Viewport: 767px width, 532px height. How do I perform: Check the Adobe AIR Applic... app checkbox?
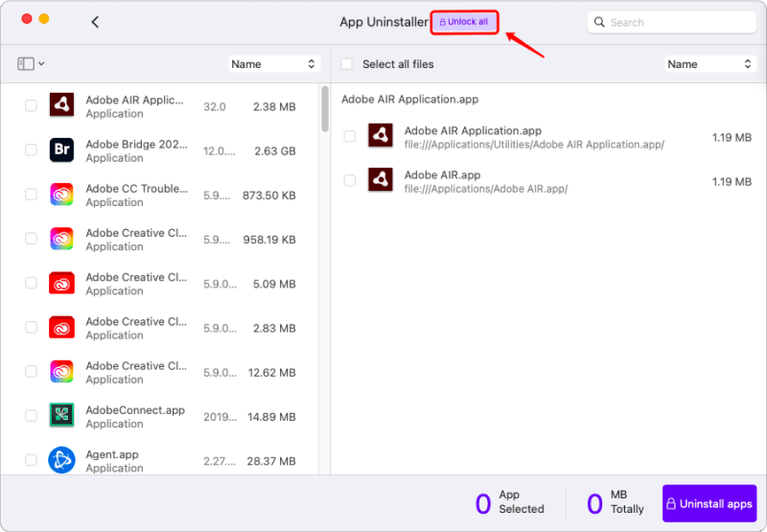[31, 105]
